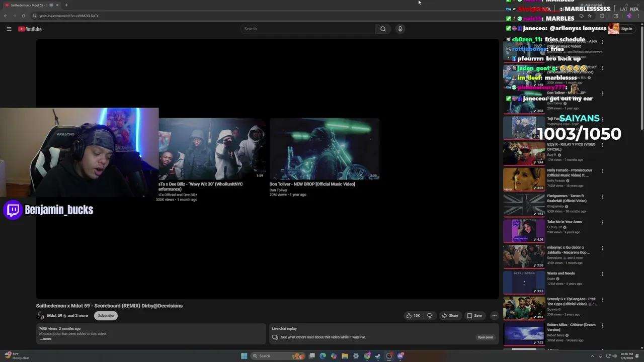Viewport: 644px width, 362px height.
Task: Open the Windows Start menu
Action: (244, 356)
